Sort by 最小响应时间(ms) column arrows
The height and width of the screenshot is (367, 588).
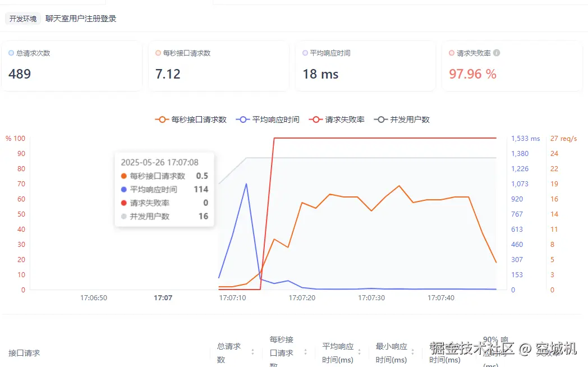pos(412,352)
